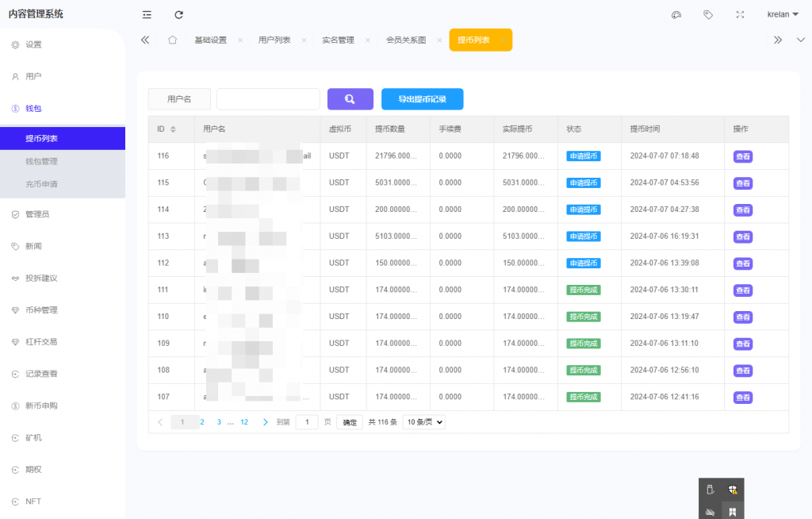Click the home tab icon
This screenshot has width=812, height=519.
(x=172, y=40)
